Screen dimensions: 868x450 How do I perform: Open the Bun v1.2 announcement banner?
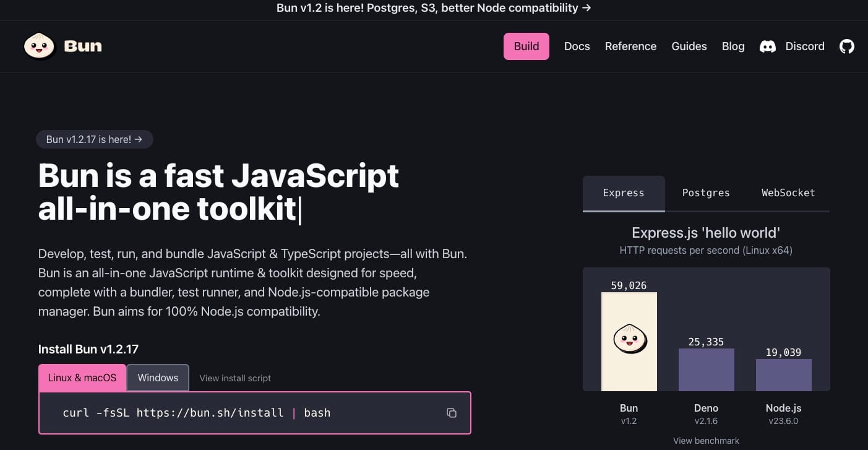(x=434, y=8)
